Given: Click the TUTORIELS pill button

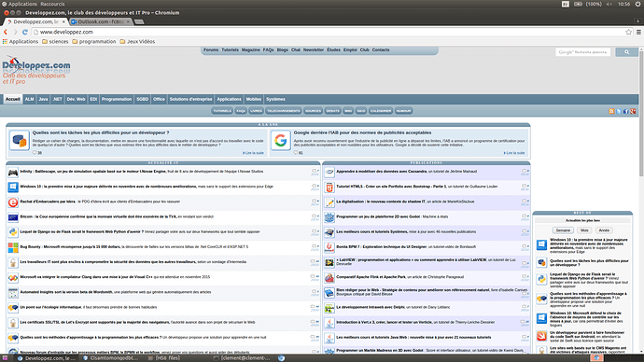Looking at the screenshot, I should (x=222, y=111).
